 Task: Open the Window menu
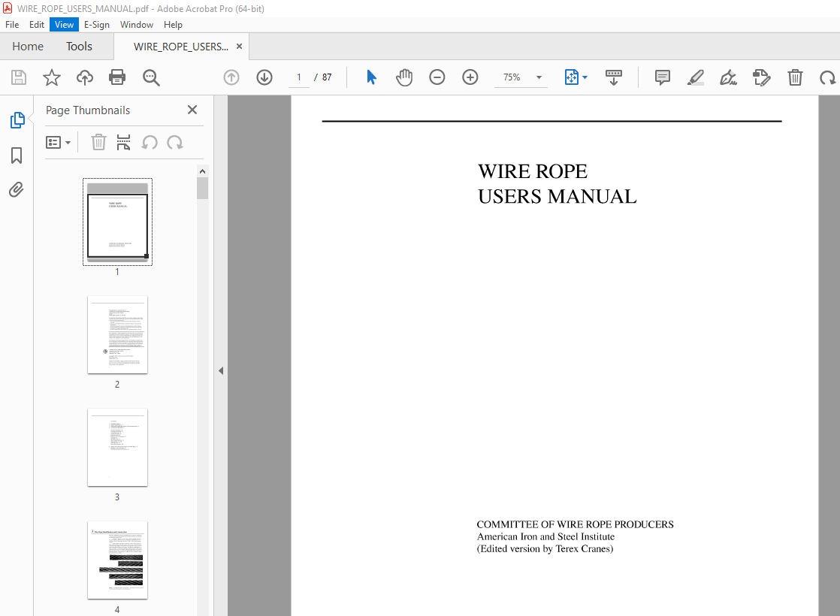(x=137, y=25)
